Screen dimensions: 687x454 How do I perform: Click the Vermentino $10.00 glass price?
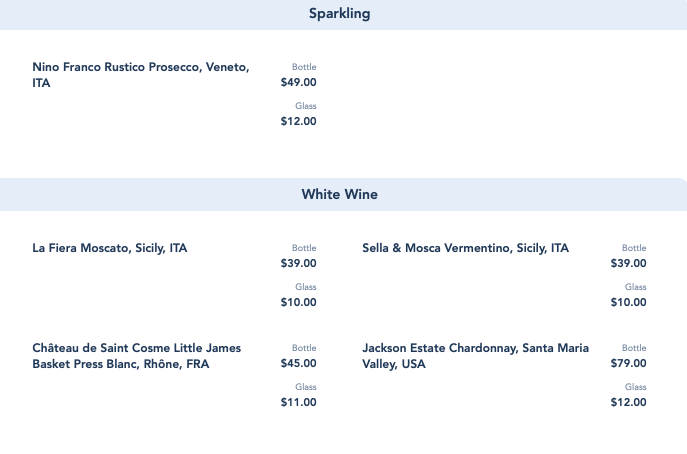[x=628, y=303]
